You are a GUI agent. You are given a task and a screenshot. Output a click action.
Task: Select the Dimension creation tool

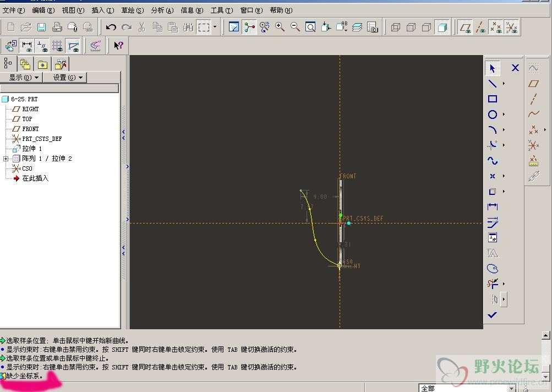click(x=493, y=207)
